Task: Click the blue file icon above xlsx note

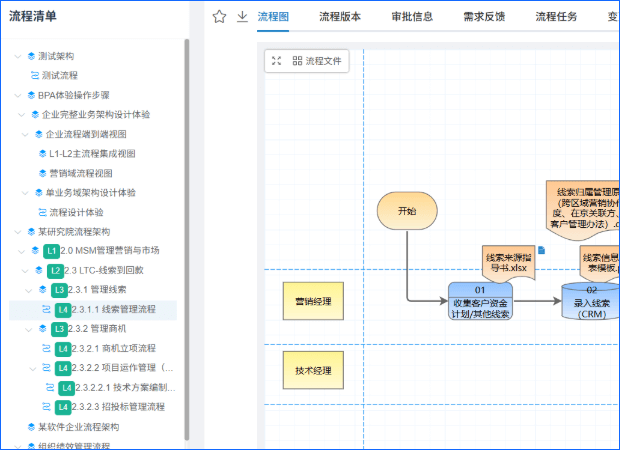Action: [542, 249]
